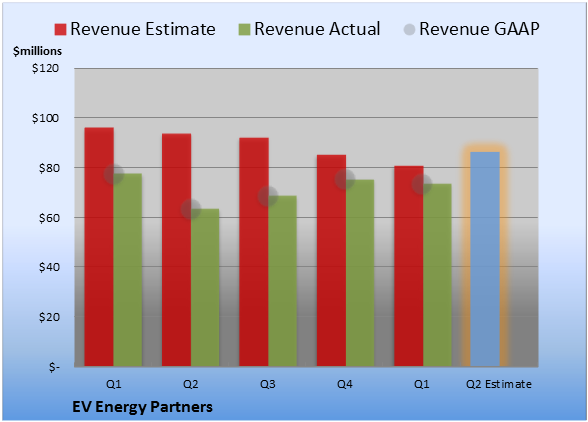Click the 'EV Energy Partners' chart title
Viewport: 588px width, 422px height.
[142, 407]
